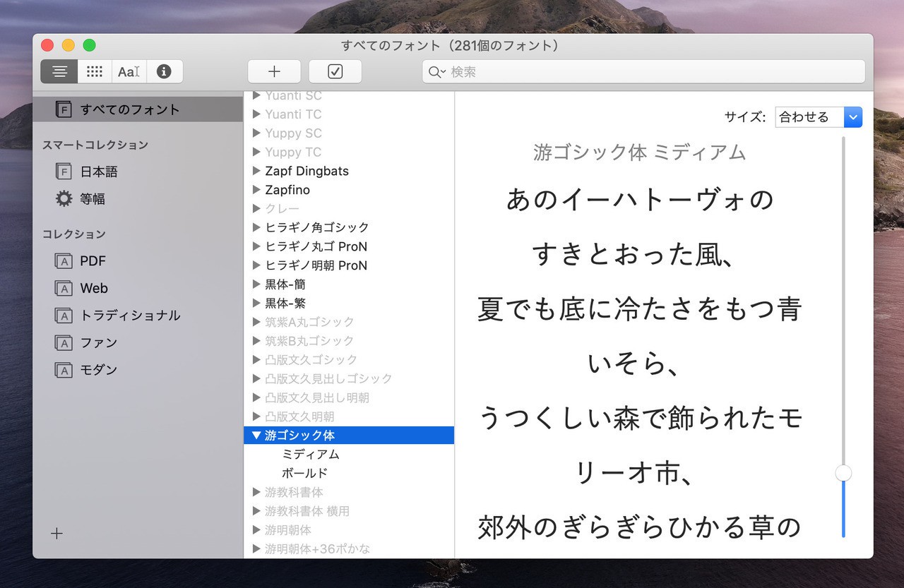This screenshot has width=904, height=588.
Task: Click the plus icon to add fonts
Action: tap(274, 71)
